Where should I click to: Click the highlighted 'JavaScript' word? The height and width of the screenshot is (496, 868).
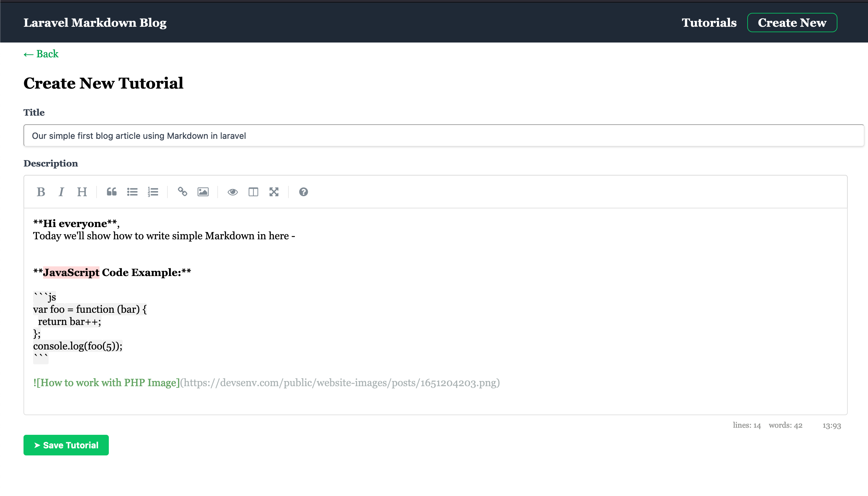tap(71, 272)
